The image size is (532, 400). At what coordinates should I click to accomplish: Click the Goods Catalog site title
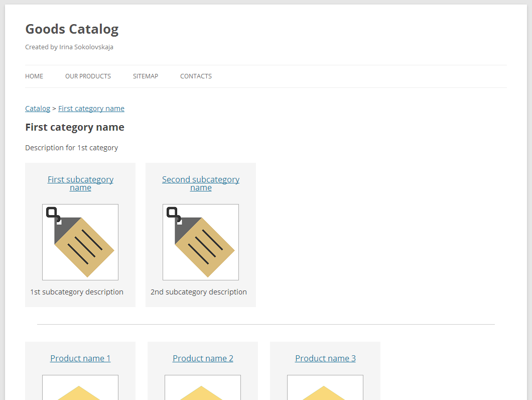pyautogui.click(x=72, y=29)
